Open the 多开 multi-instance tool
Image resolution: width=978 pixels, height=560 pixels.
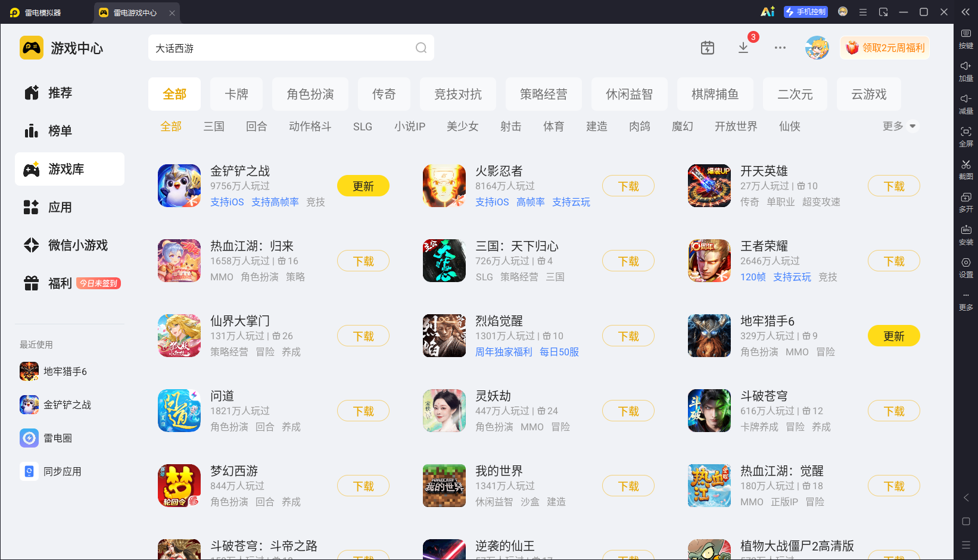click(966, 203)
